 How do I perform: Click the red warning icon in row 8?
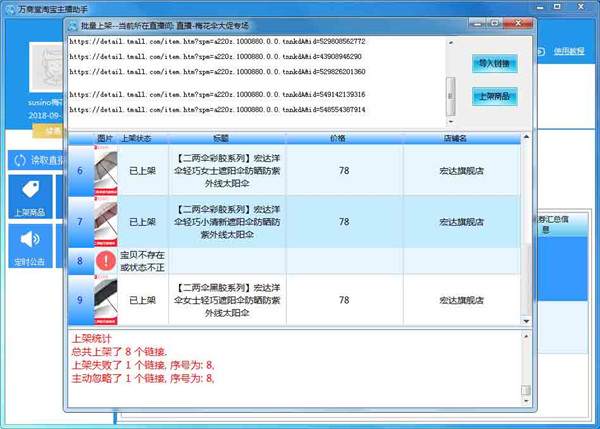point(106,261)
